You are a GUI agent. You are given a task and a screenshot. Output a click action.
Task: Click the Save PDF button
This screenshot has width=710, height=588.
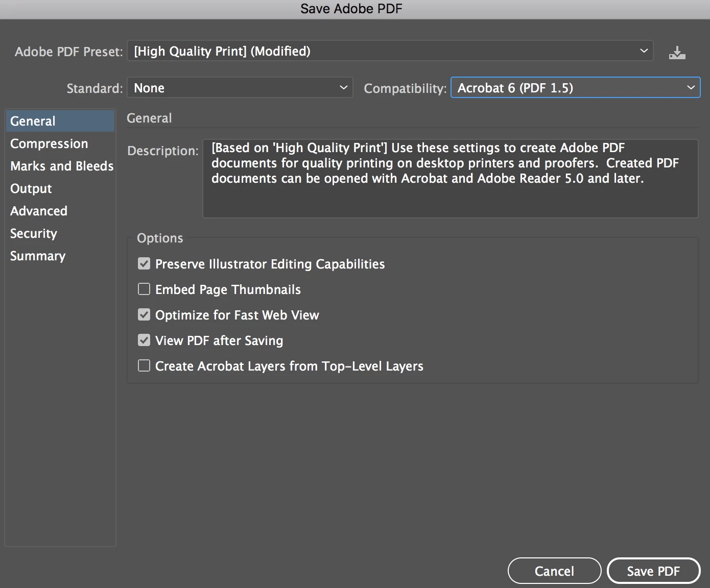coord(654,571)
